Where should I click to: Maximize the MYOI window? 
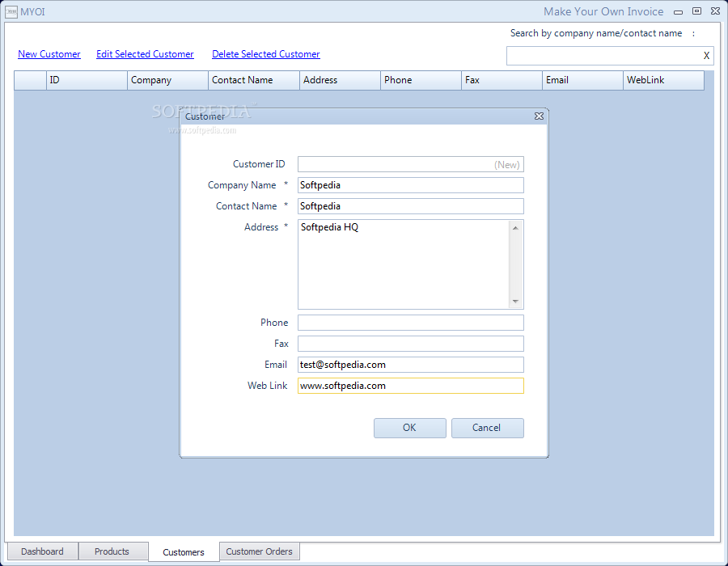click(x=697, y=11)
